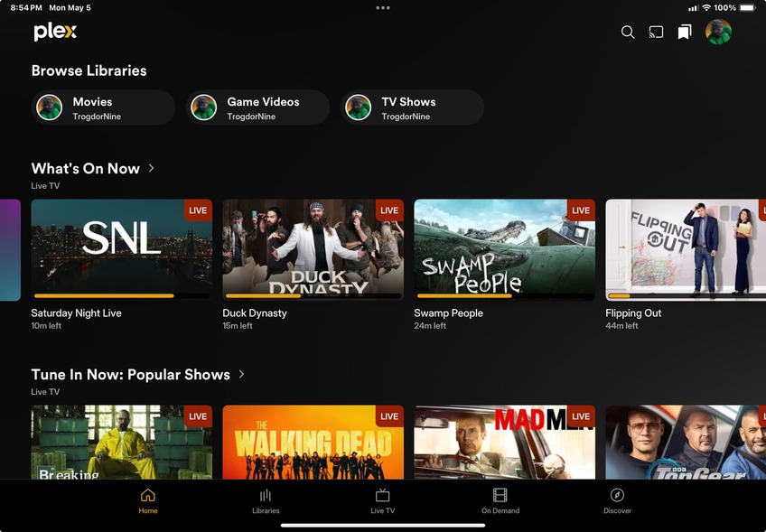The height and width of the screenshot is (532, 766).
Task: Switch to the On Demand tab label
Action: pyautogui.click(x=500, y=510)
